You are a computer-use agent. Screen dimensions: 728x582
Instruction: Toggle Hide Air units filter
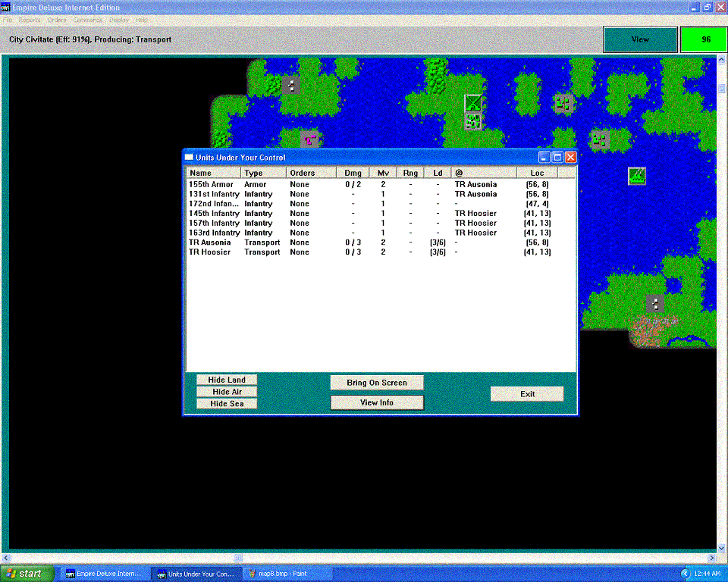point(226,392)
